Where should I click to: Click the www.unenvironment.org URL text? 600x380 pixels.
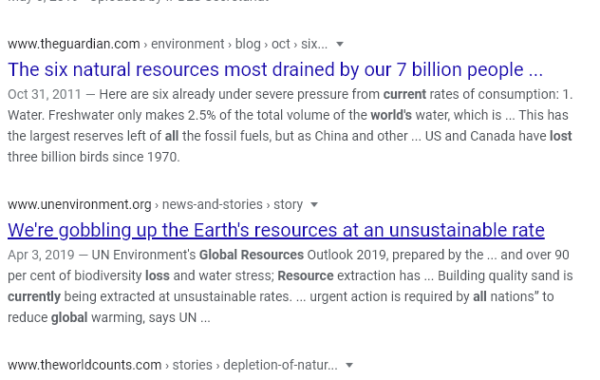(x=79, y=205)
